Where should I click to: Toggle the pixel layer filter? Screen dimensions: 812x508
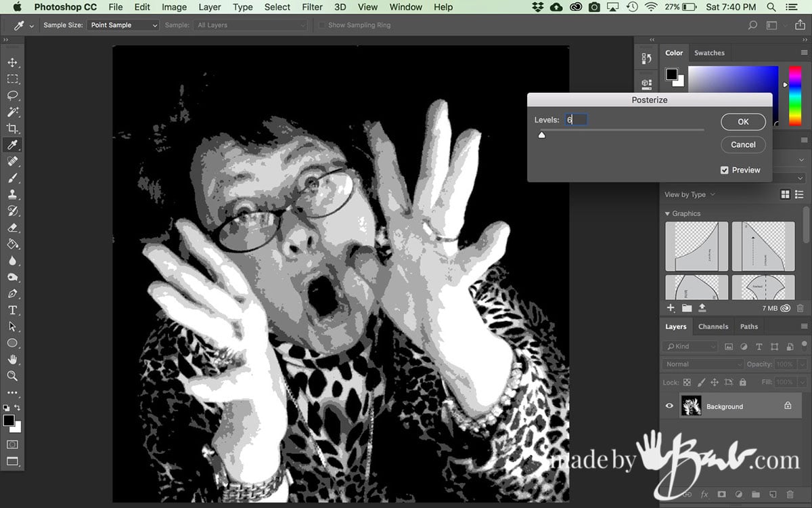coord(729,346)
